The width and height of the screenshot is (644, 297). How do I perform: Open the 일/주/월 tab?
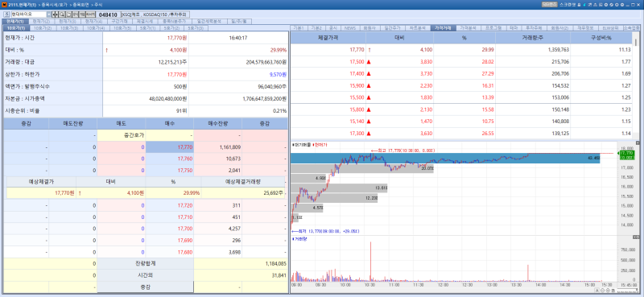(238, 22)
